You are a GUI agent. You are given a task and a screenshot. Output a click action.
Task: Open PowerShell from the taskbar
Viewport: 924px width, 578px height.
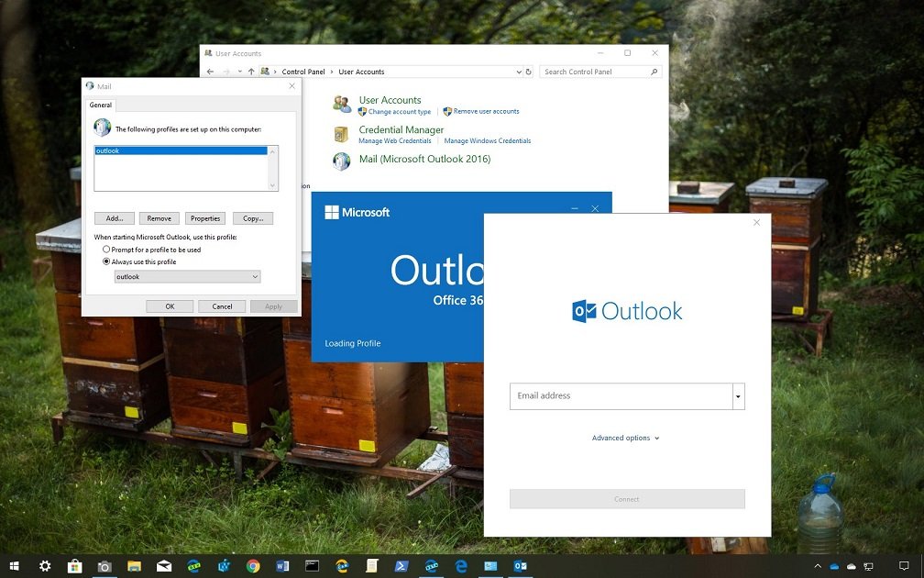coord(401,566)
